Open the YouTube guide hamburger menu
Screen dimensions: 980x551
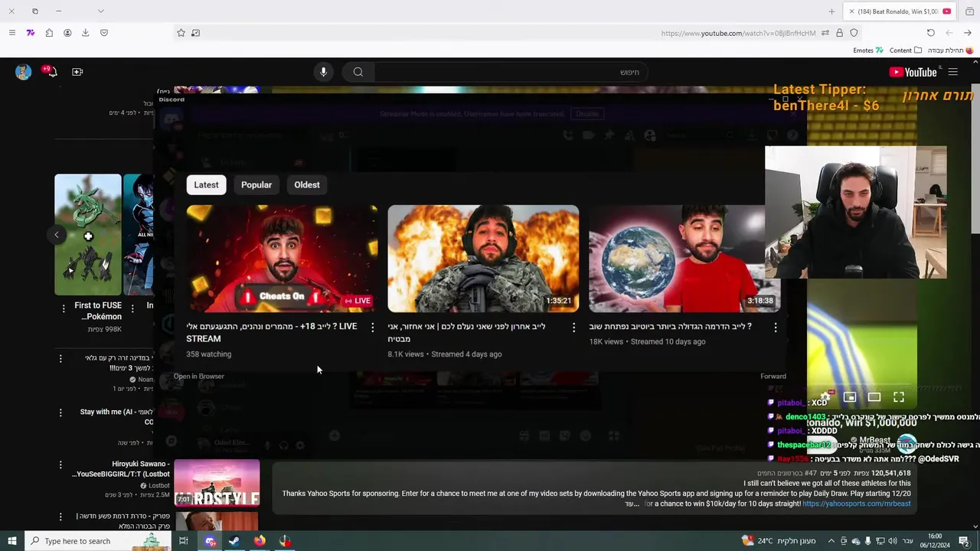[x=953, y=72]
